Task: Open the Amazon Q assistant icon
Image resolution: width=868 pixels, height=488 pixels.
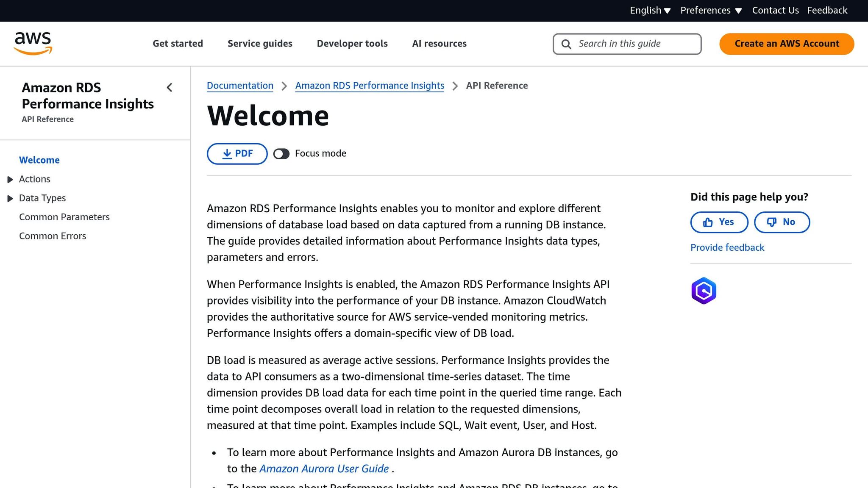Action: pos(704,291)
